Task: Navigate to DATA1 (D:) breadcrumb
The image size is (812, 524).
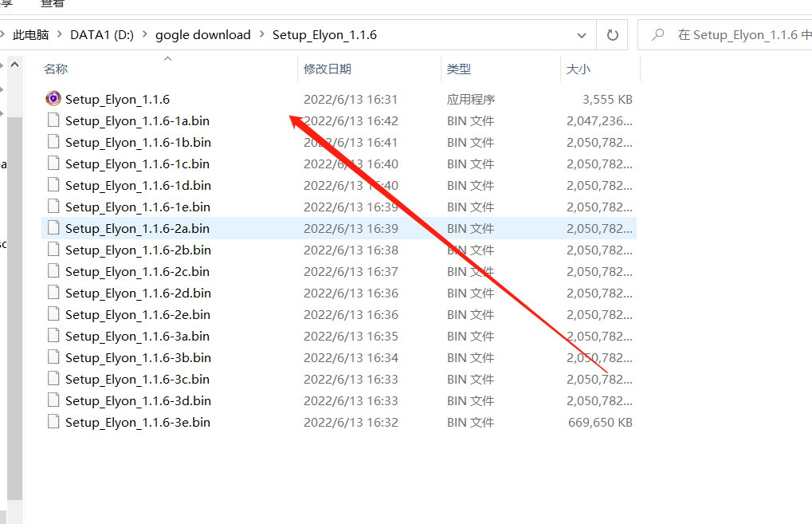Action: click(x=102, y=35)
